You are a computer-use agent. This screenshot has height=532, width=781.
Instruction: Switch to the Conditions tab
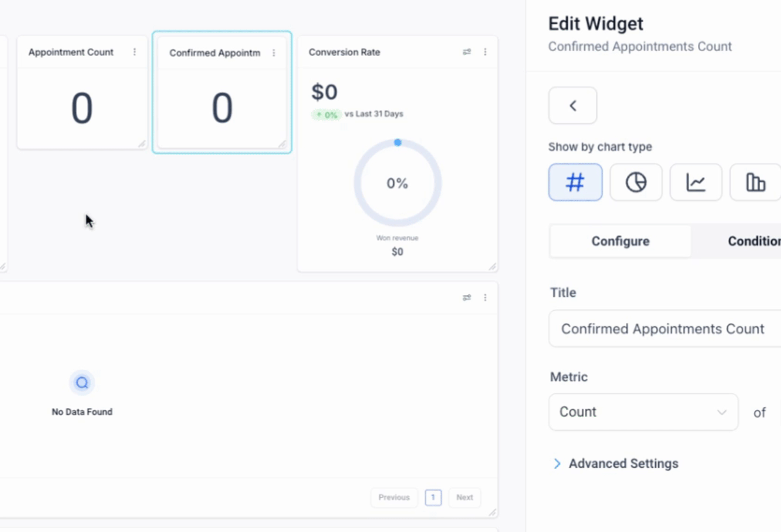(x=754, y=241)
